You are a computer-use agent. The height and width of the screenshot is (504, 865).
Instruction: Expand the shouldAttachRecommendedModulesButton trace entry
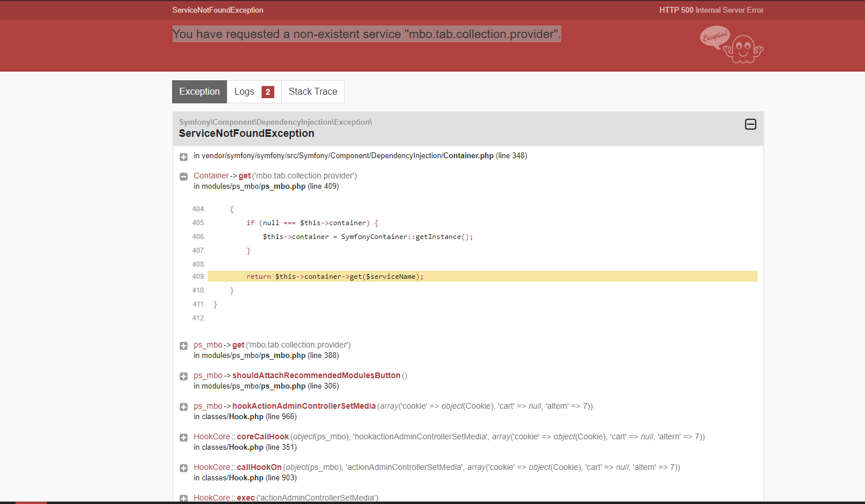[184, 376]
